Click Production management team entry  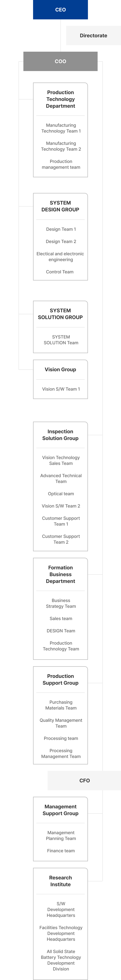pyautogui.click(x=61, y=164)
